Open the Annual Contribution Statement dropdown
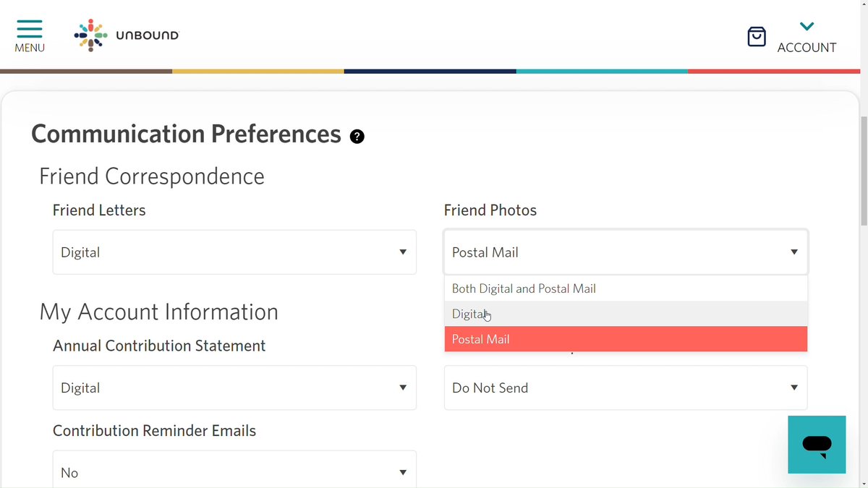This screenshot has height=488, width=868. point(234,388)
